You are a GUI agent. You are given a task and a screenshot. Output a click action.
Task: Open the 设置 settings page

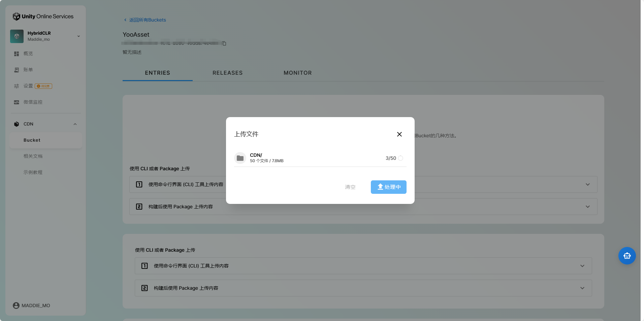[x=28, y=86]
